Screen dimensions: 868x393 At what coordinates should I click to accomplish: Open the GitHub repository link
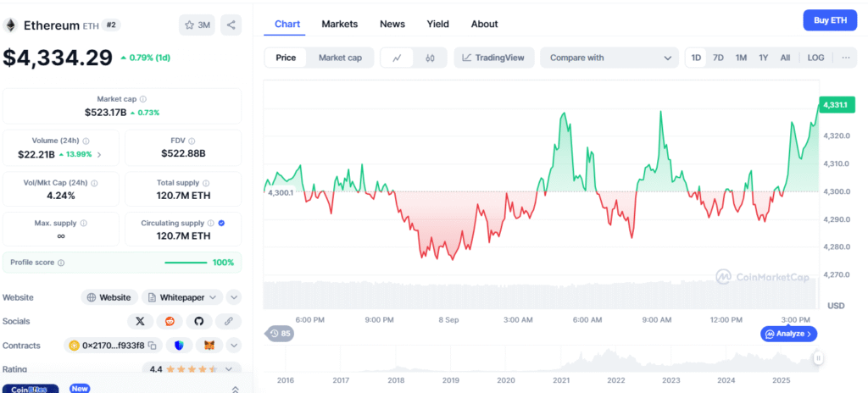pos(198,321)
